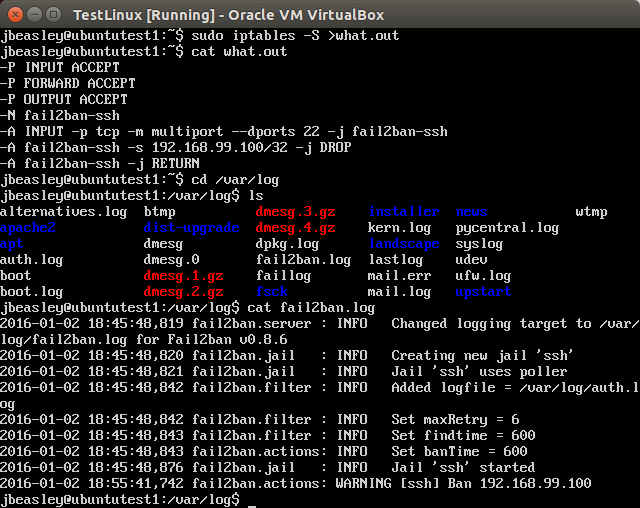
Task: Click the 192.168.99.100/32 DROP rule line
Action: point(176,147)
